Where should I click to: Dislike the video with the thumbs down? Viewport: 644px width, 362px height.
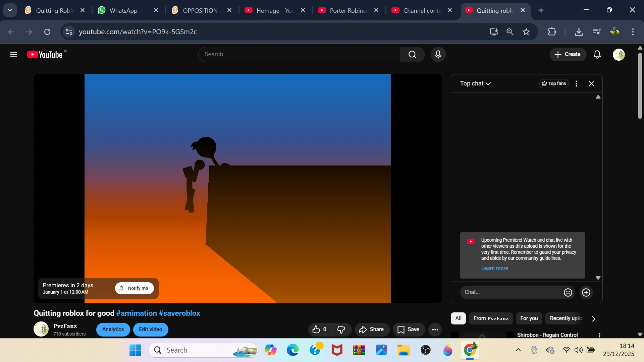341,329
